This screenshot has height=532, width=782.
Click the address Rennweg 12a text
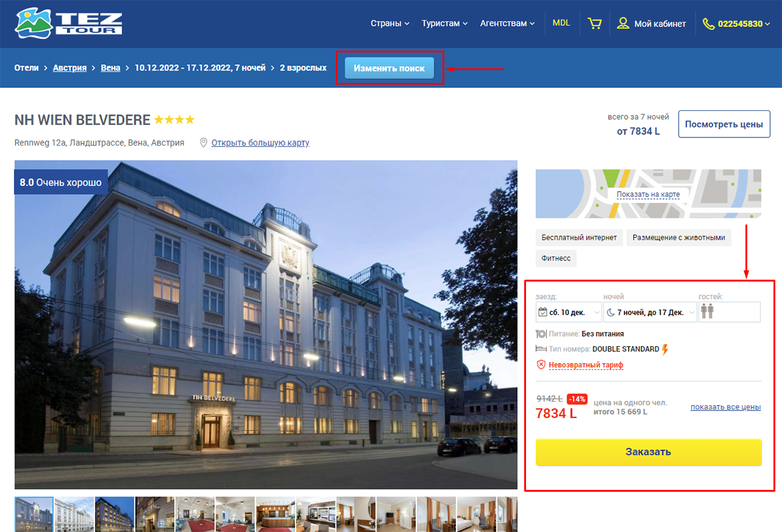click(99, 142)
